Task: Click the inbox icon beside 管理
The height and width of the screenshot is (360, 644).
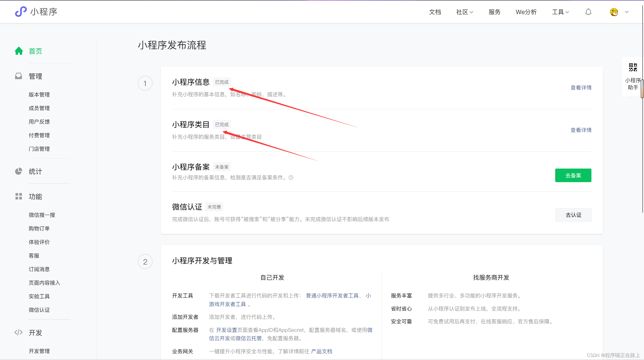Action: pyautogui.click(x=18, y=76)
